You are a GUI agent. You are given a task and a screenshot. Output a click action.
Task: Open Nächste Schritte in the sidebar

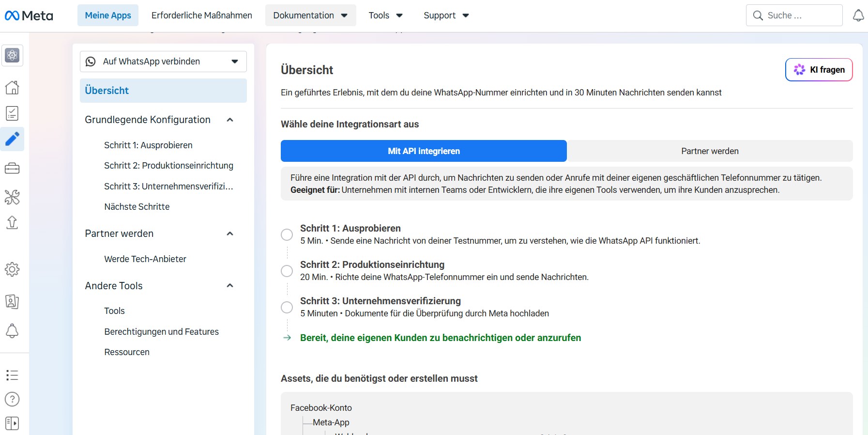tap(137, 207)
